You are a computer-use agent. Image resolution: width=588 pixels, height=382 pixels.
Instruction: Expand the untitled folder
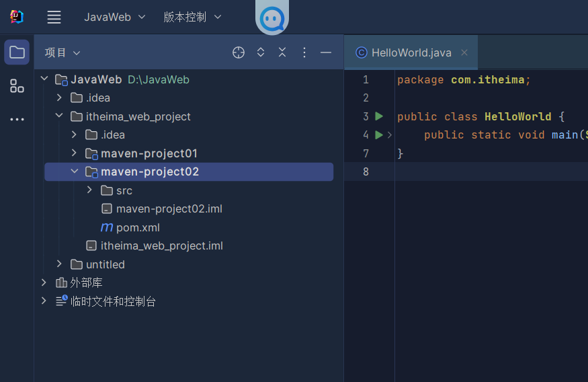(59, 264)
